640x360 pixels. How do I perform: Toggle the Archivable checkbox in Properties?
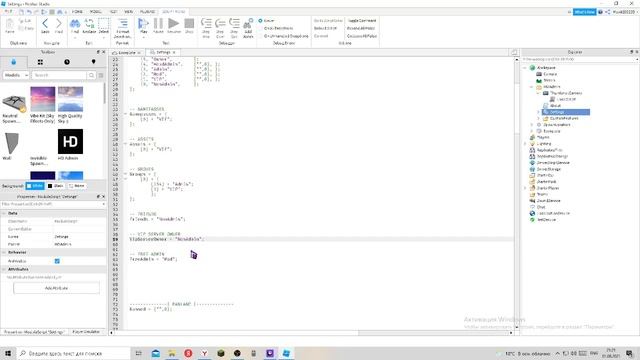point(57,261)
